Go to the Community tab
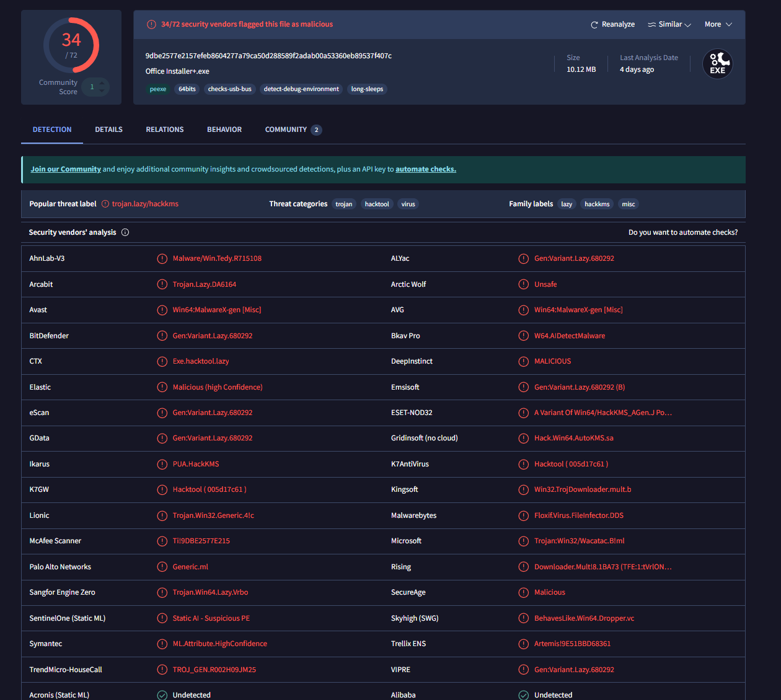Image resolution: width=781 pixels, height=700 pixels. [x=286, y=129]
